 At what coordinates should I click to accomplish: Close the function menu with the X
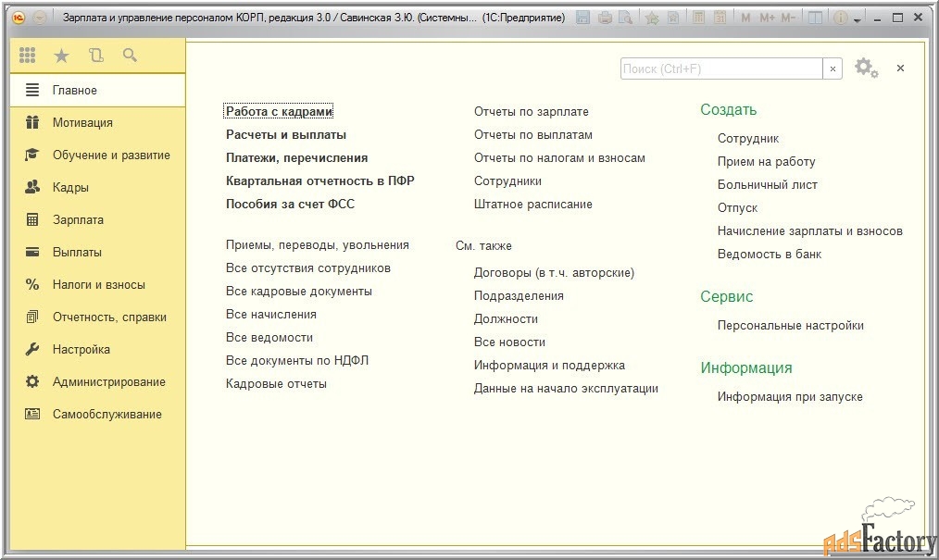(x=900, y=68)
